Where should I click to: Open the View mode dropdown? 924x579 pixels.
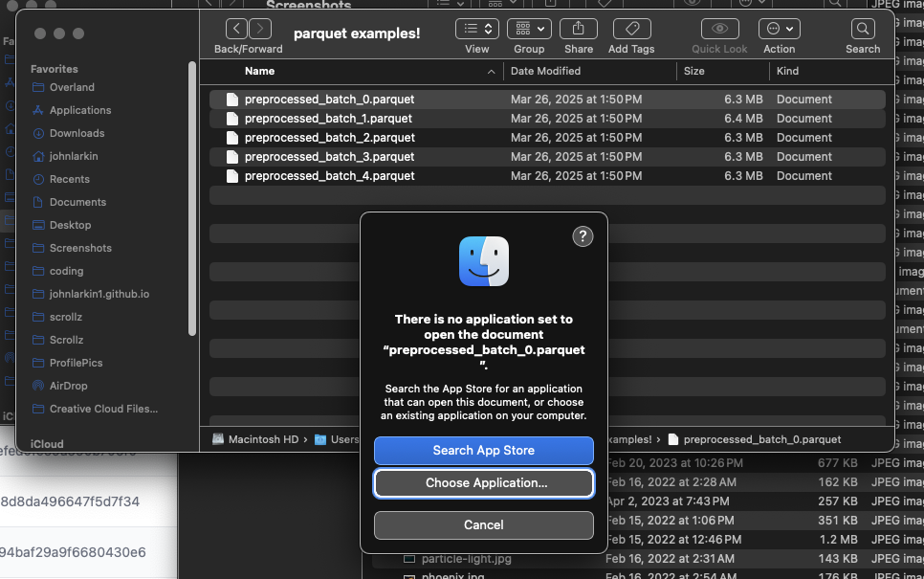[476, 29]
